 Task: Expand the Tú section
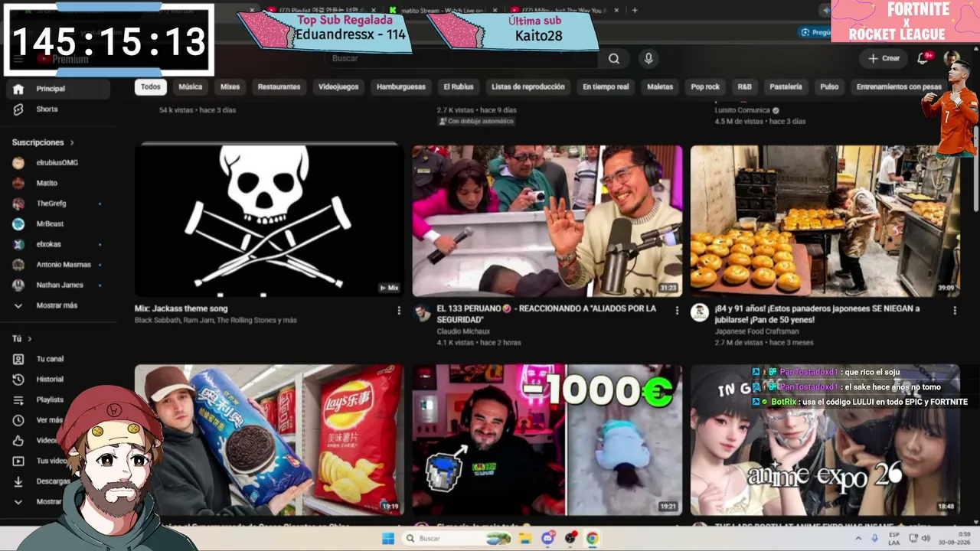[x=22, y=338]
